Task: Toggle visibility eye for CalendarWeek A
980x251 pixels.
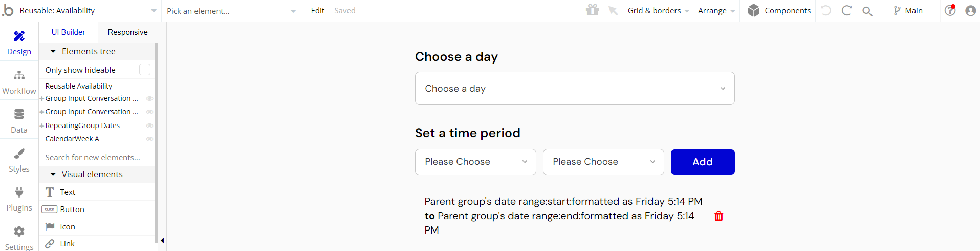Action: pyautogui.click(x=149, y=139)
